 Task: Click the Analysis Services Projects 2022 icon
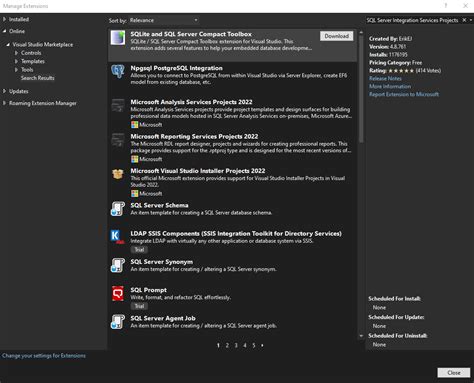[x=118, y=106]
